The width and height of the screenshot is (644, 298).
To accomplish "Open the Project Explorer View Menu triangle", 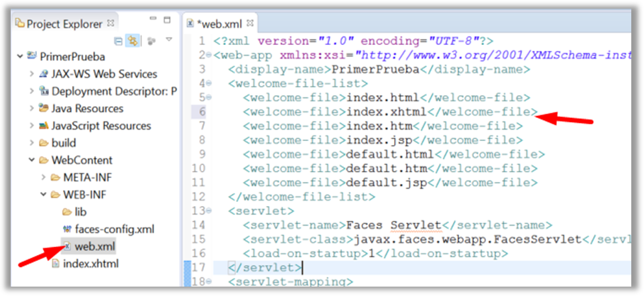I will point(170,40).
